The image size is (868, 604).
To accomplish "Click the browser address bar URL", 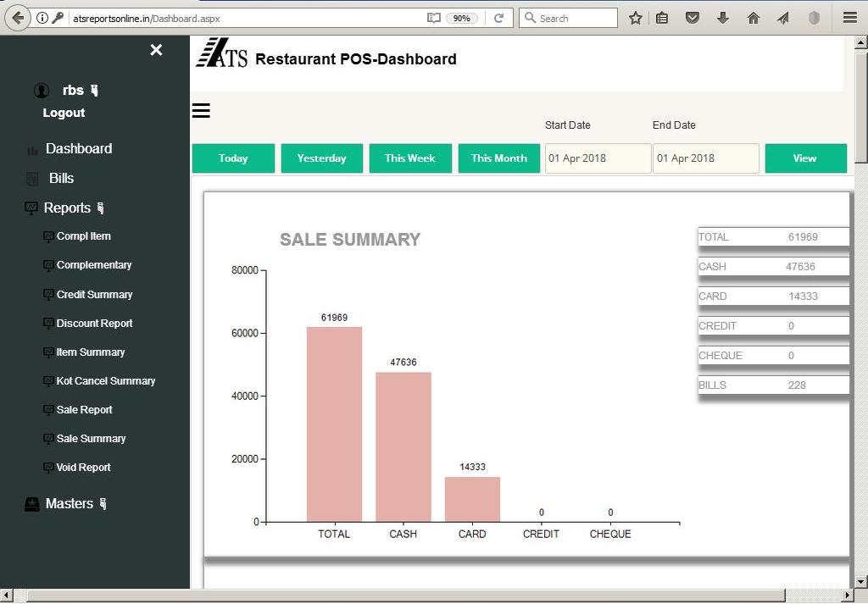I will [147, 19].
